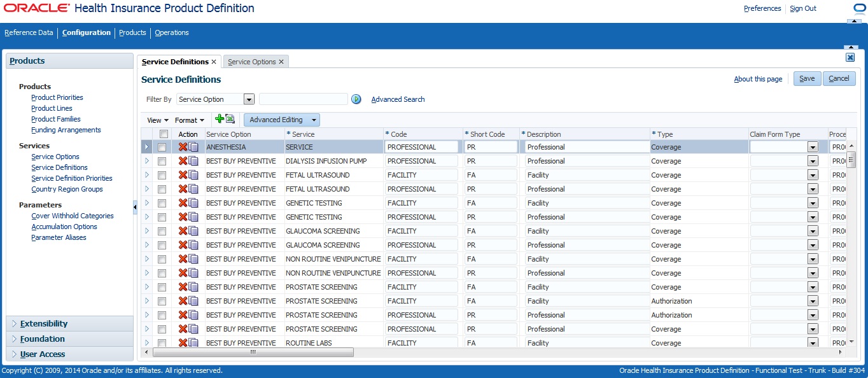Cancel the current changes
This screenshot has width=868, height=378.
[x=839, y=79]
